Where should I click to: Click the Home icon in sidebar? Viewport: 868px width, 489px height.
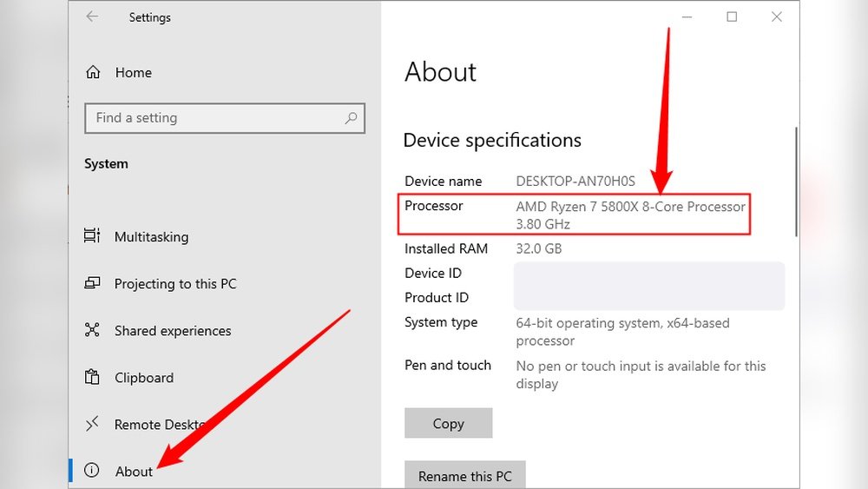pyautogui.click(x=93, y=73)
